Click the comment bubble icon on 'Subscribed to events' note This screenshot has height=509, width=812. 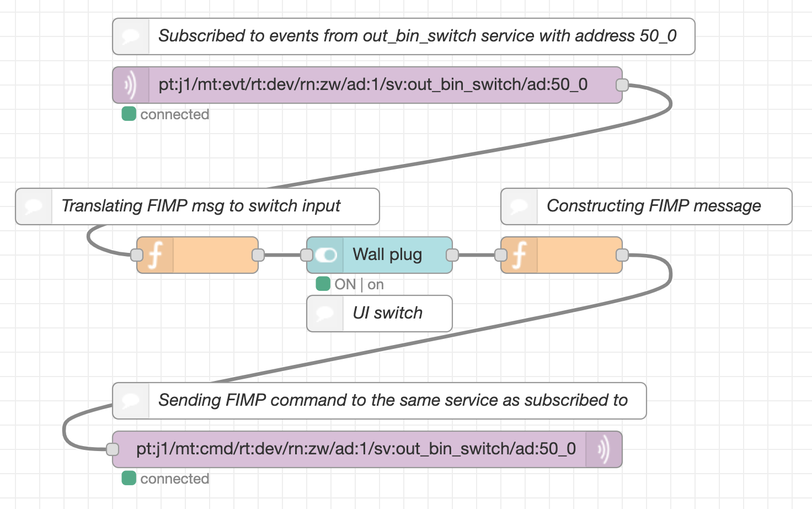tap(131, 36)
